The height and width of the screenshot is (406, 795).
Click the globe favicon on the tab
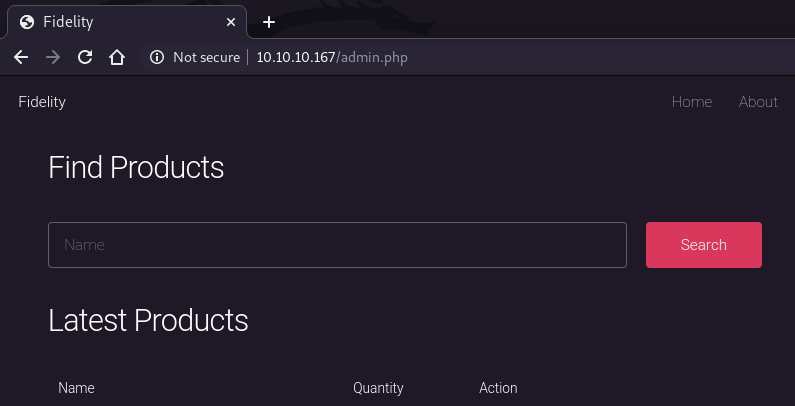[x=27, y=22]
